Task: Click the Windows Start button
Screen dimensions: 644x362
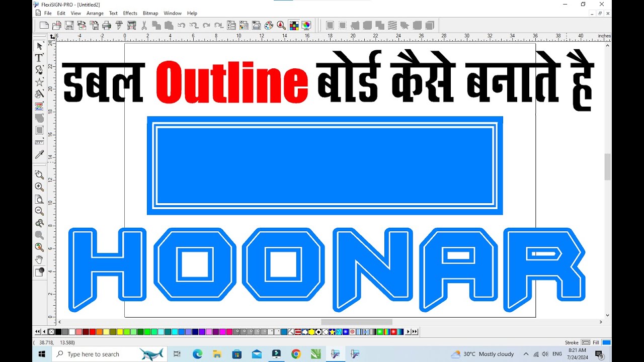Action: pyautogui.click(x=42, y=354)
